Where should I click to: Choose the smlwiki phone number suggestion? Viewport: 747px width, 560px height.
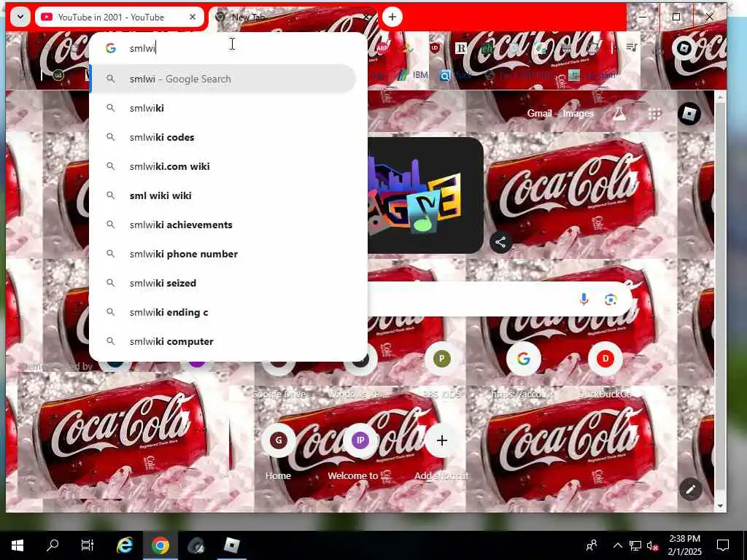[x=223, y=254]
